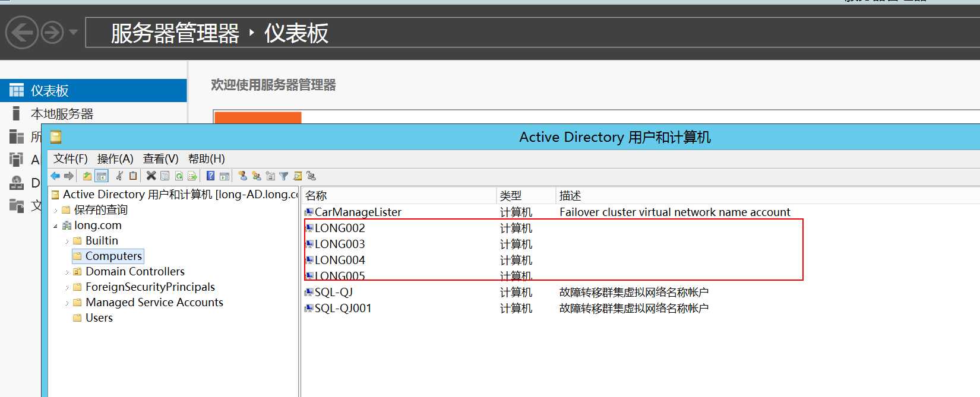The height and width of the screenshot is (397, 980).
Task: Click the Add to group icon
Action: pyautogui.click(x=311, y=176)
